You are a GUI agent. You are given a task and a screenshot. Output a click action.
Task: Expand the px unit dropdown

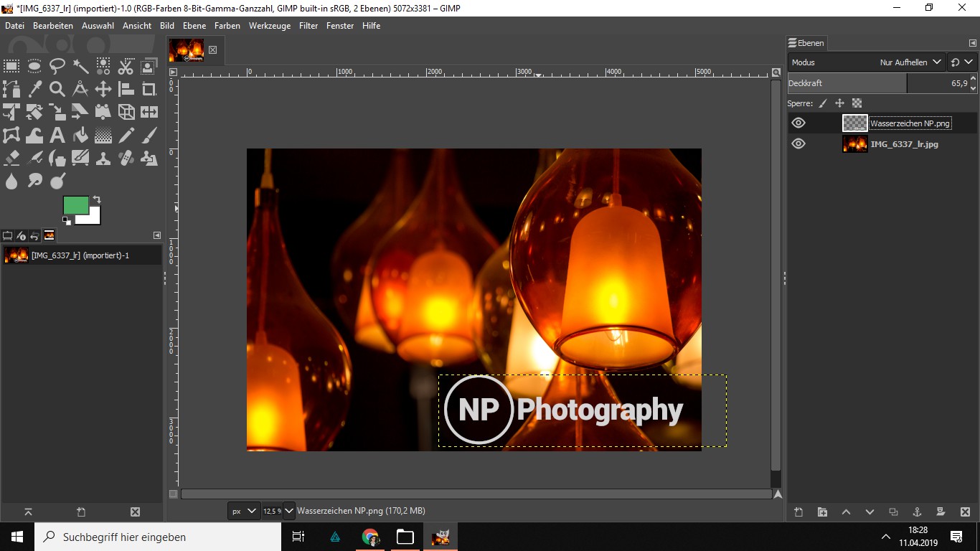click(244, 511)
